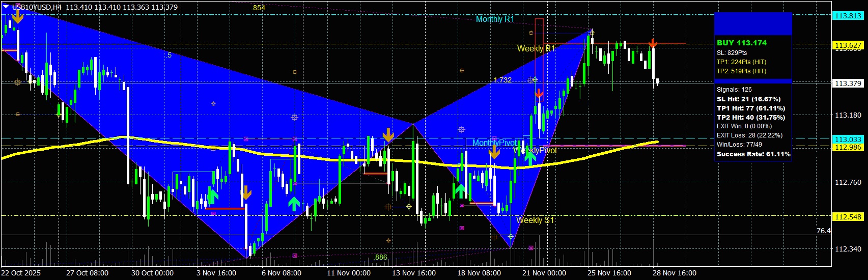Click the cyan 113.813 price tag
The height and width of the screenshot is (280, 868).
tap(848, 16)
